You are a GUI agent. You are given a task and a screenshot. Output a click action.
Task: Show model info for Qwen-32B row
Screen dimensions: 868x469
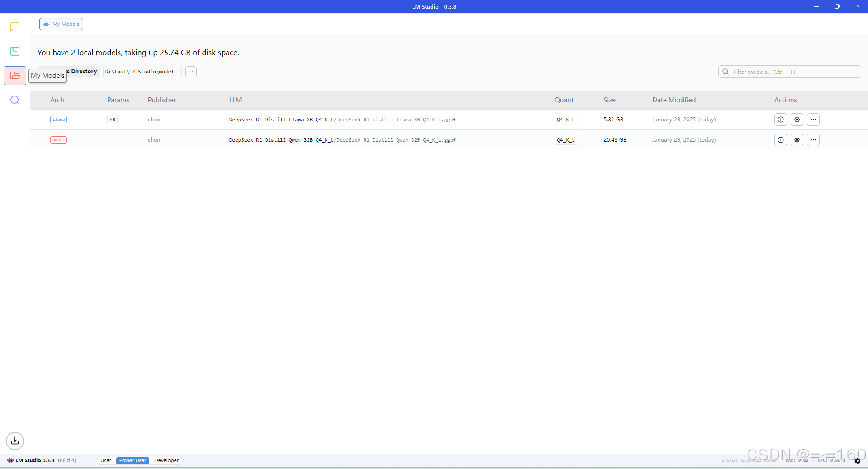pos(781,140)
